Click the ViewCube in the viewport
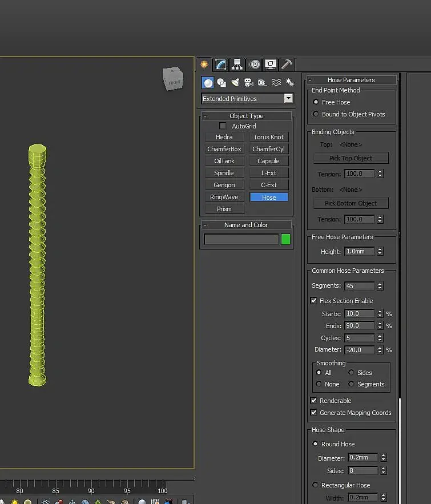Image resolution: width=431 pixels, height=504 pixels. click(x=172, y=79)
